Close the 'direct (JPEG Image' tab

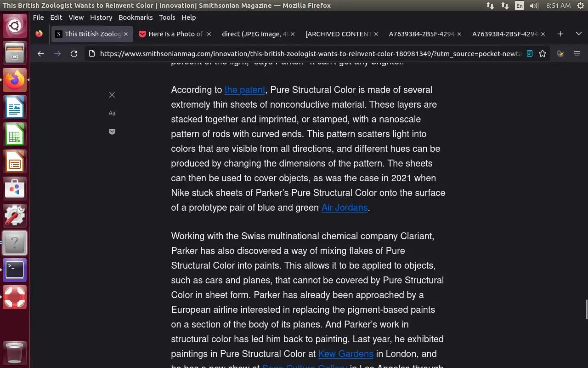[293, 34]
